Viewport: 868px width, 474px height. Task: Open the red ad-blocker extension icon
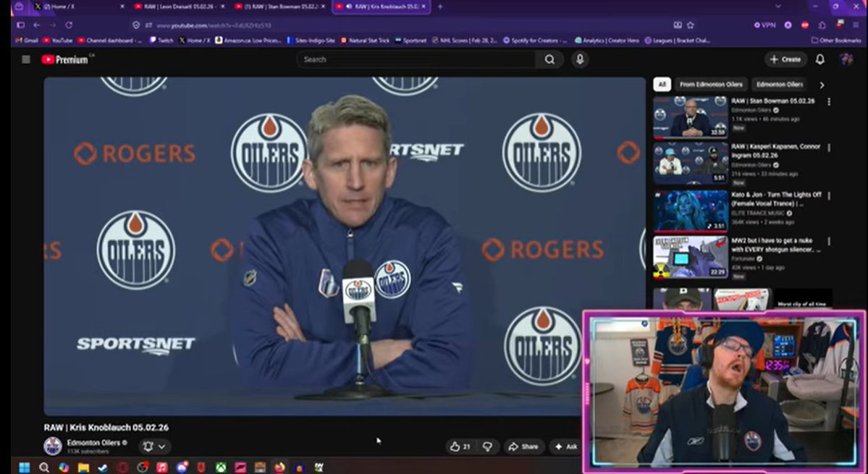[805, 25]
